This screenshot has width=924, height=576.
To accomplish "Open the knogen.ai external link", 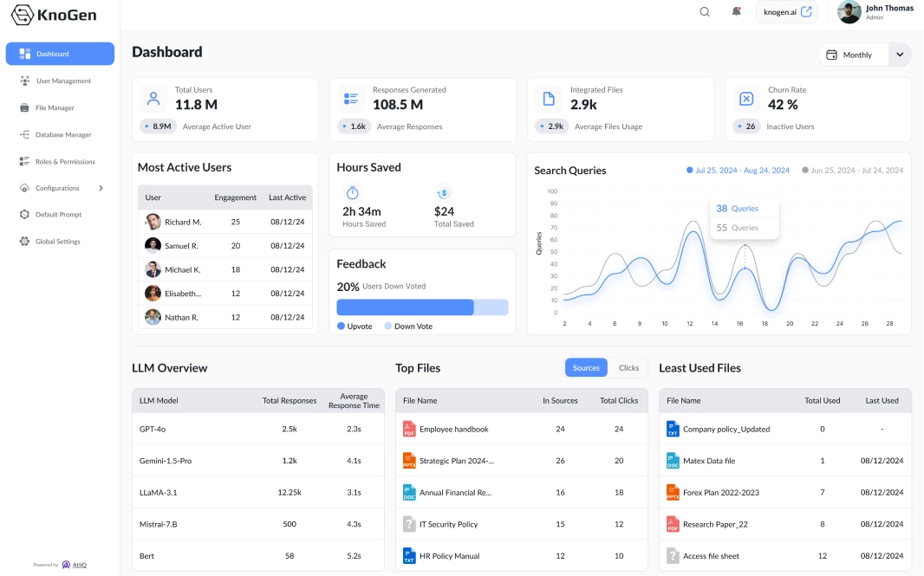I will coord(786,12).
